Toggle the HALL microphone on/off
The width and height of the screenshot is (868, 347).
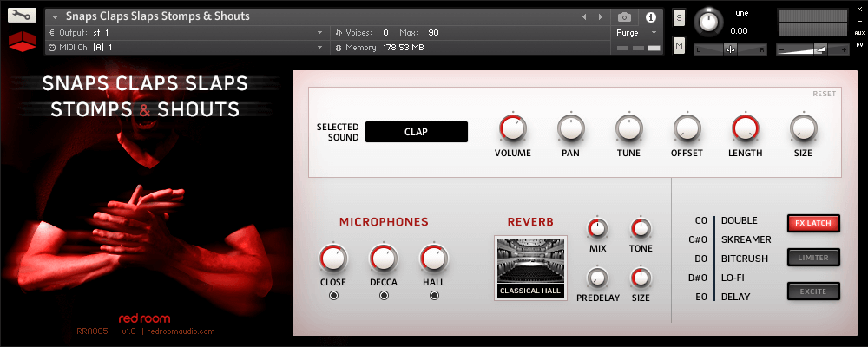(434, 296)
